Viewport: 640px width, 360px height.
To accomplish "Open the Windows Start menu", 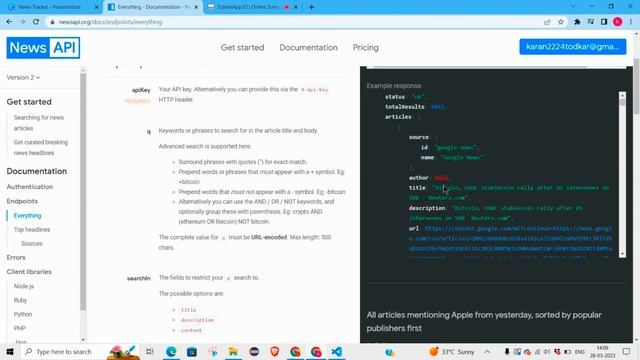I will coord(10,351).
